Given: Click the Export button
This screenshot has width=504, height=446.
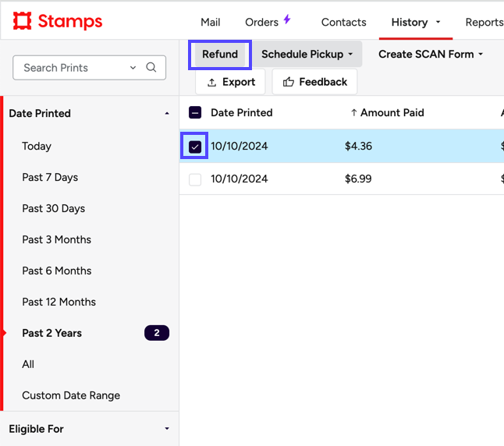Looking at the screenshot, I should point(230,82).
